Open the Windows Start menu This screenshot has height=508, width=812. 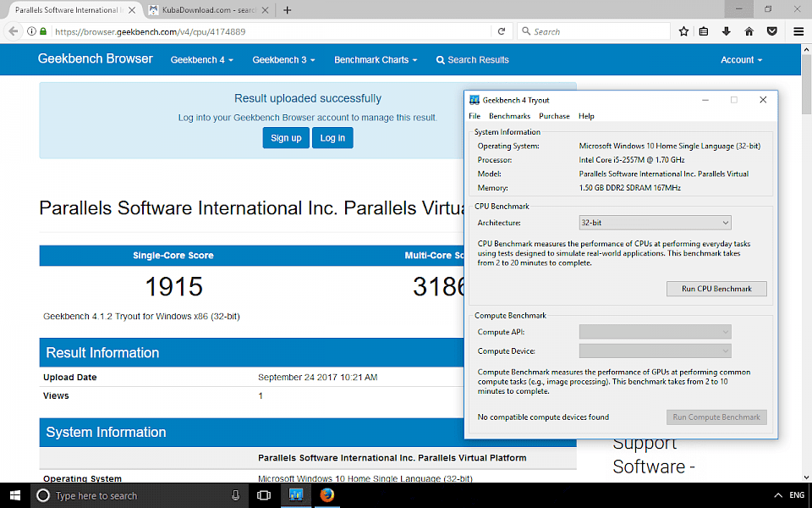click(15, 495)
